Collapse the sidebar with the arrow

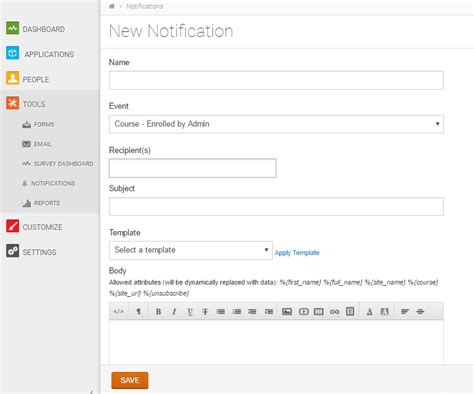pos(92,392)
